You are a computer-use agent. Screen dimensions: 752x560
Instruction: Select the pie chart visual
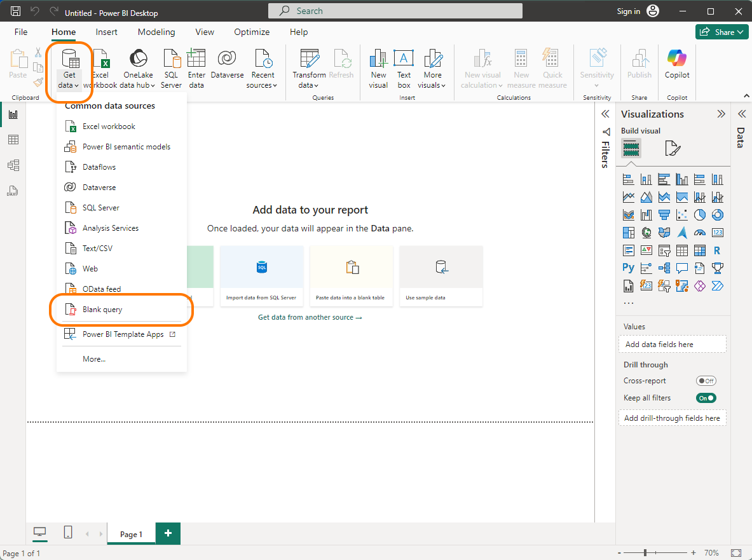(x=700, y=214)
